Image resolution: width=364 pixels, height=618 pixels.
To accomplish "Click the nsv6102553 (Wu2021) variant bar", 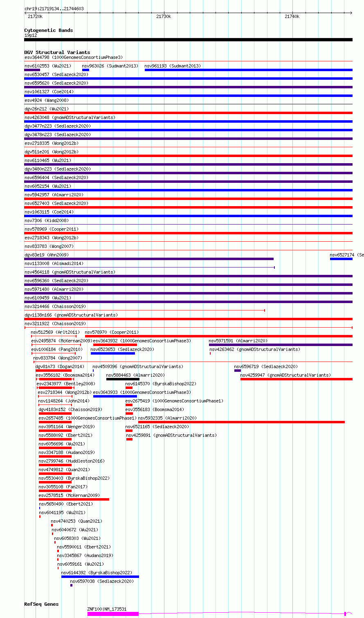I will point(32,70).
